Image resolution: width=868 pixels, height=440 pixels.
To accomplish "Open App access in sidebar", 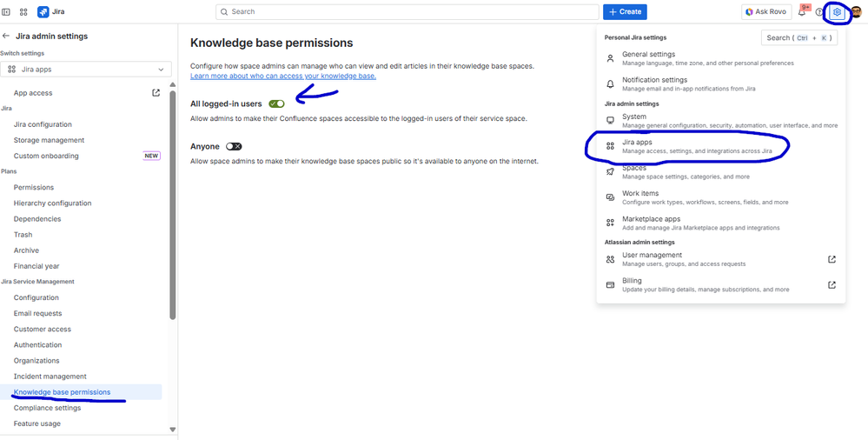I will [33, 92].
